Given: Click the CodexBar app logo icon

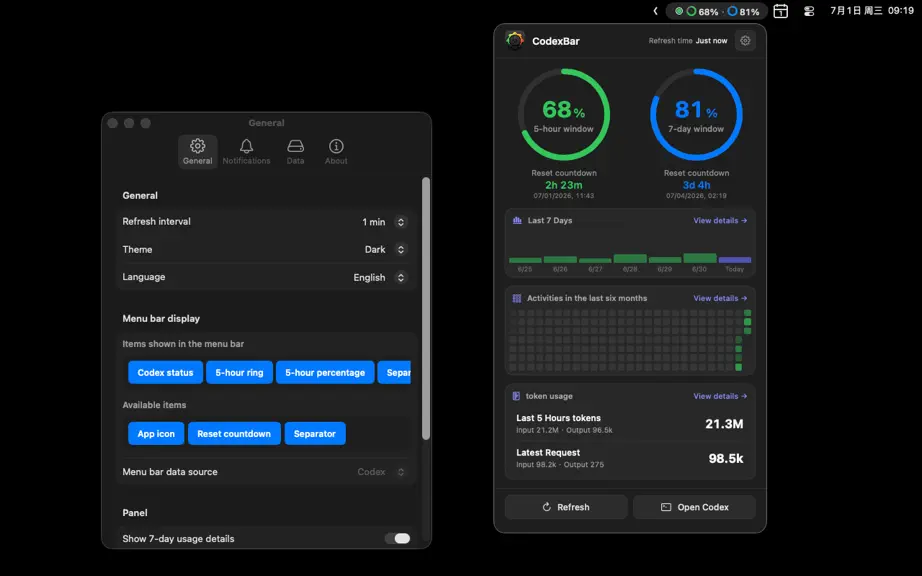Looking at the screenshot, I should click(515, 41).
